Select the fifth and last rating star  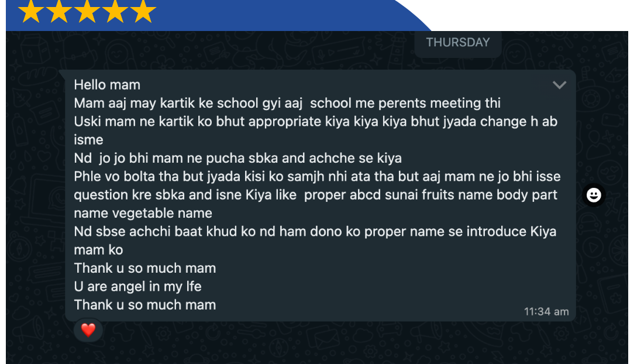coord(143,11)
